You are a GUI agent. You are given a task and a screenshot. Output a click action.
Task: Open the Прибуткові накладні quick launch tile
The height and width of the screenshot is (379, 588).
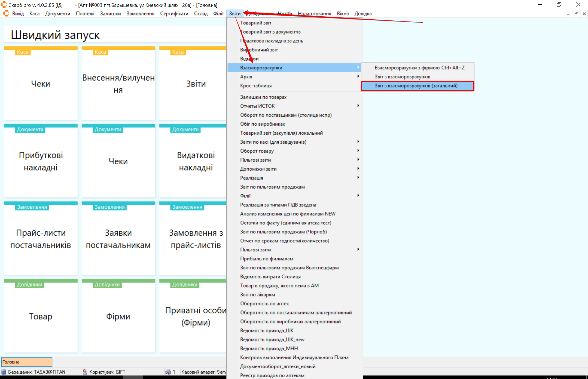(x=41, y=161)
